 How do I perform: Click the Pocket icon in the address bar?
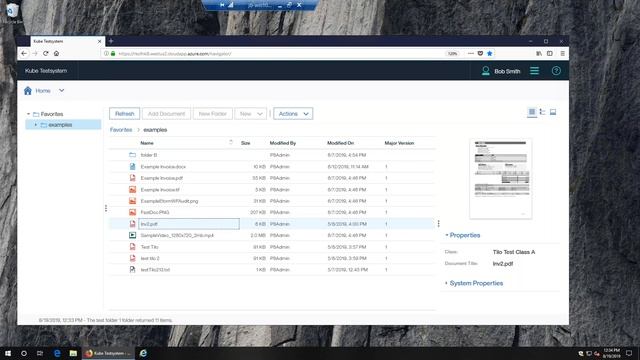click(x=480, y=53)
